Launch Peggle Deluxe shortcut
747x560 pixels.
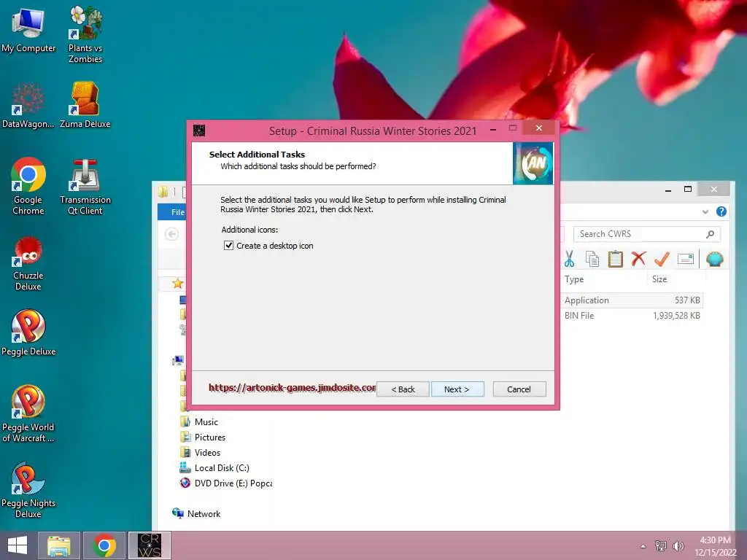point(28,332)
